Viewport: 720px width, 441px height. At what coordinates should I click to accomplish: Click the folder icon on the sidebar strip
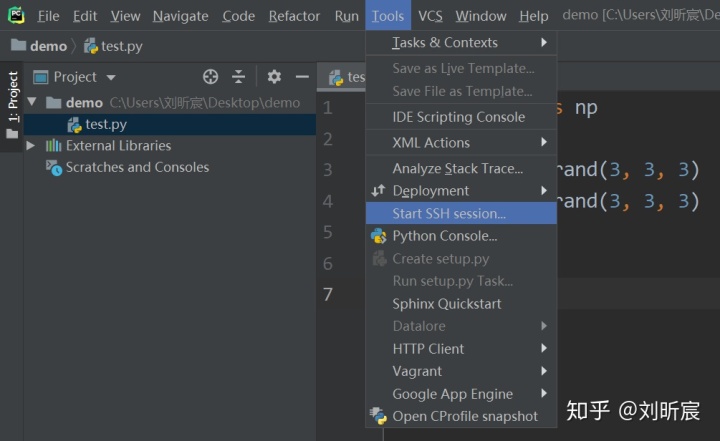pos(12,134)
